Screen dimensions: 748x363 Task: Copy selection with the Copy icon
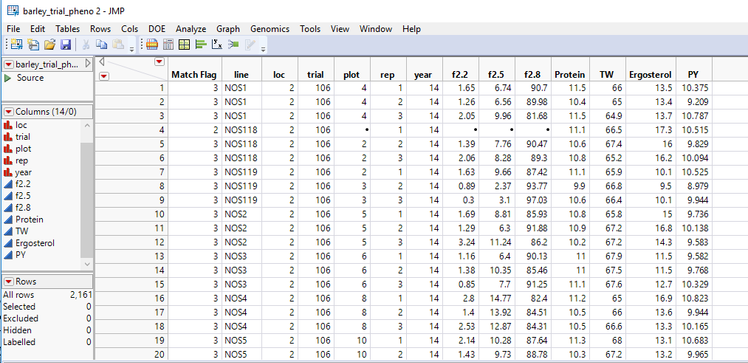point(101,45)
